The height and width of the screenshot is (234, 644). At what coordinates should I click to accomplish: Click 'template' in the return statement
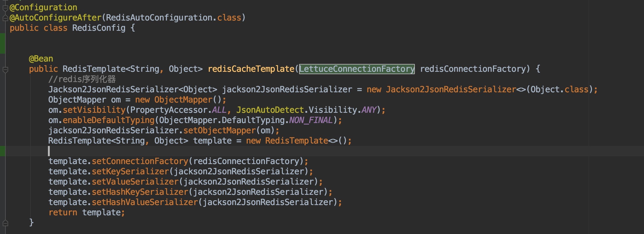pyautogui.click(x=101, y=213)
